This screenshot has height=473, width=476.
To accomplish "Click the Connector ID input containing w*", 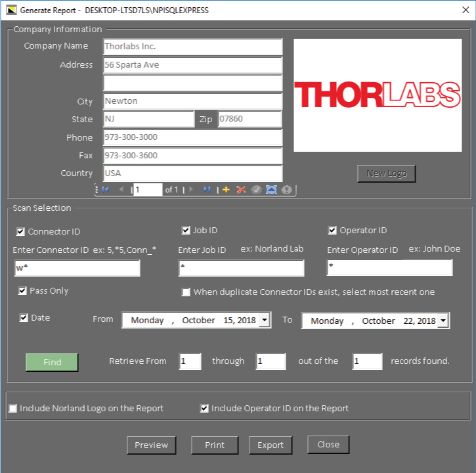I will pyautogui.click(x=77, y=268).
